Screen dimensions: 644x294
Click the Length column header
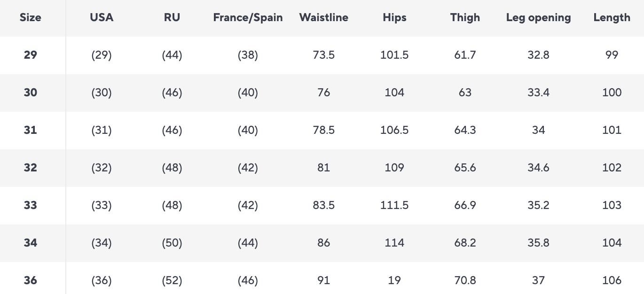[612, 18]
